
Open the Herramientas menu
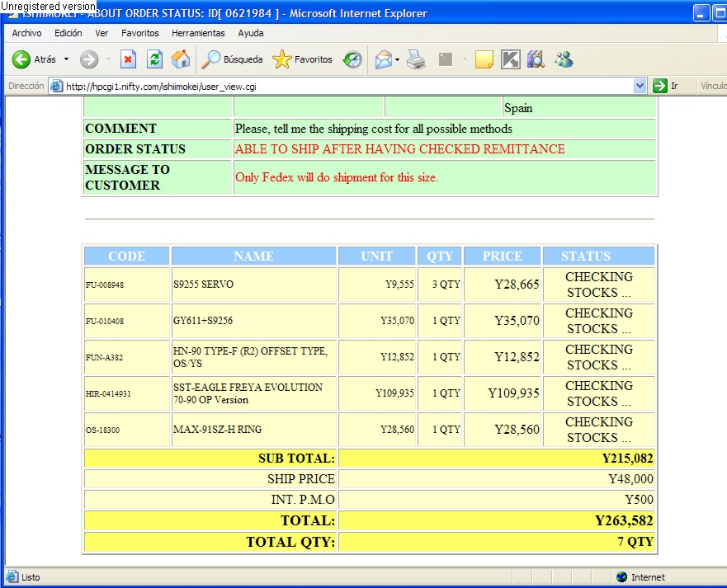[x=198, y=33]
